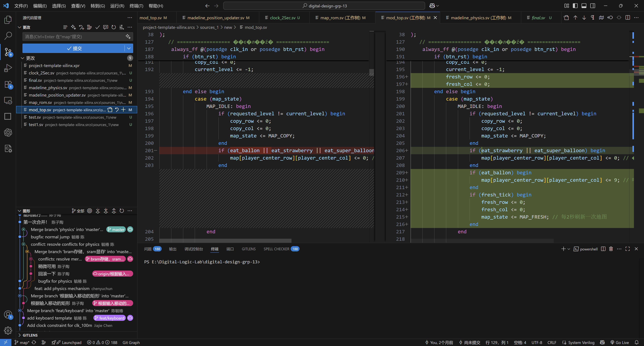Toggle collapse unchanged regions map icon
644x346 pixels.
tap(601, 18)
